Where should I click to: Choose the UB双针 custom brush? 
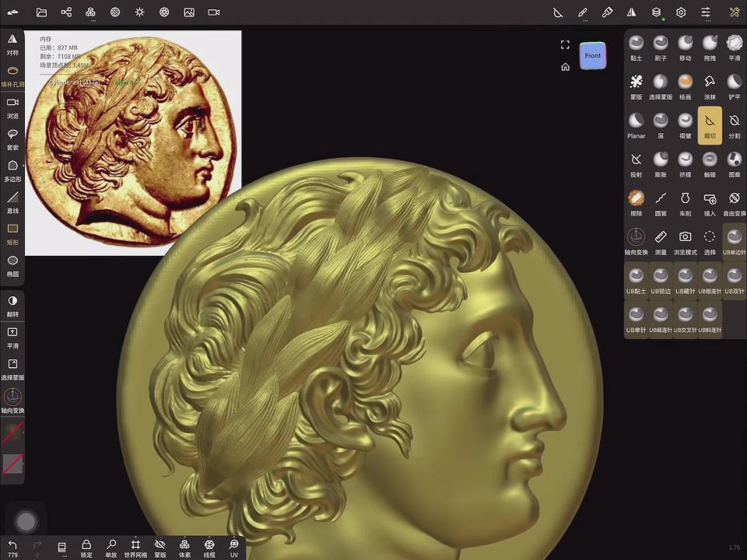pos(734,281)
